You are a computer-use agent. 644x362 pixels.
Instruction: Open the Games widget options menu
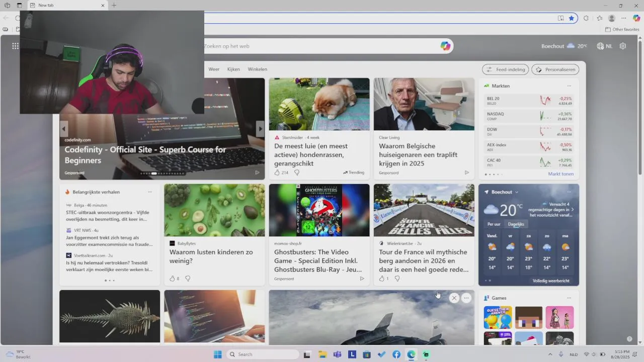click(x=569, y=298)
